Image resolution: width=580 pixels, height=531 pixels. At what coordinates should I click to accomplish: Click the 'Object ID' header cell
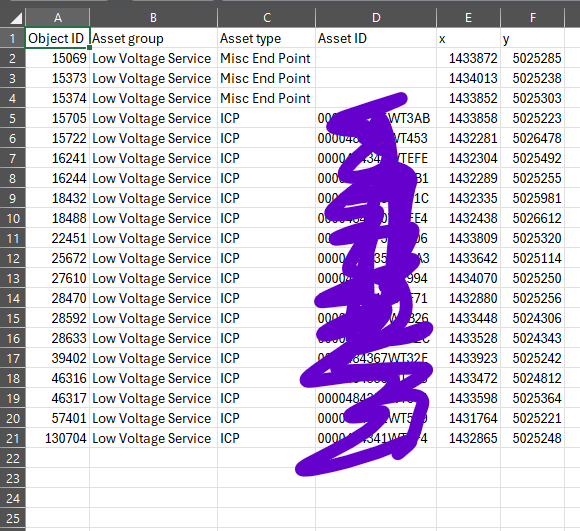point(57,38)
